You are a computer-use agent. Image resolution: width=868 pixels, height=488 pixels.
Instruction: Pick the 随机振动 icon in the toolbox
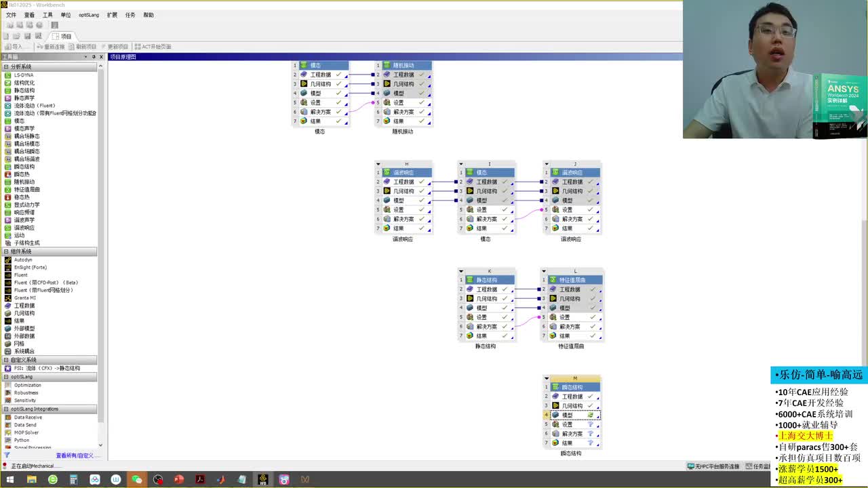click(x=8, y=182)
